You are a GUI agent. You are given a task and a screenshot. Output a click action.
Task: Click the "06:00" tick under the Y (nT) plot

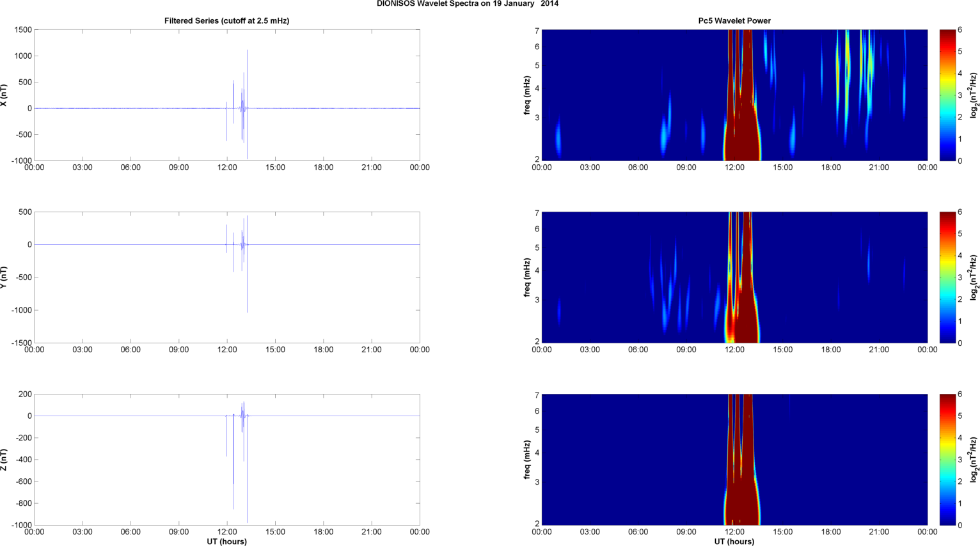point(130,350)
